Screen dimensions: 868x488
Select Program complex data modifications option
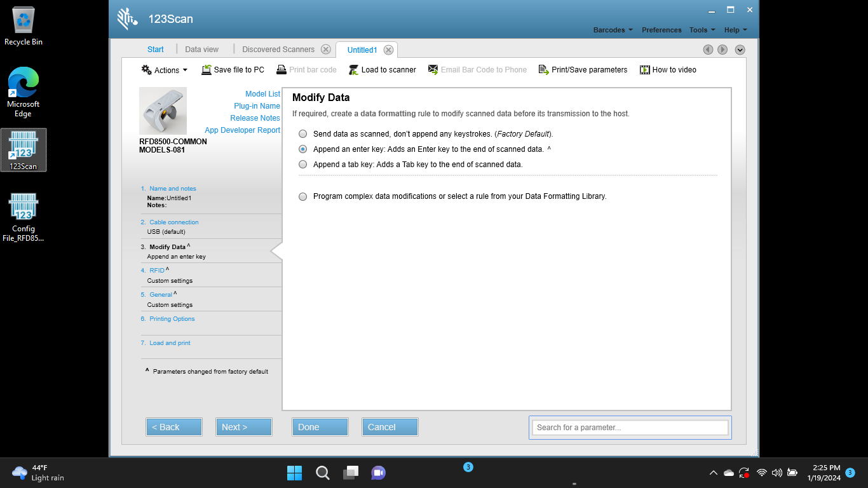click(302, 197)
